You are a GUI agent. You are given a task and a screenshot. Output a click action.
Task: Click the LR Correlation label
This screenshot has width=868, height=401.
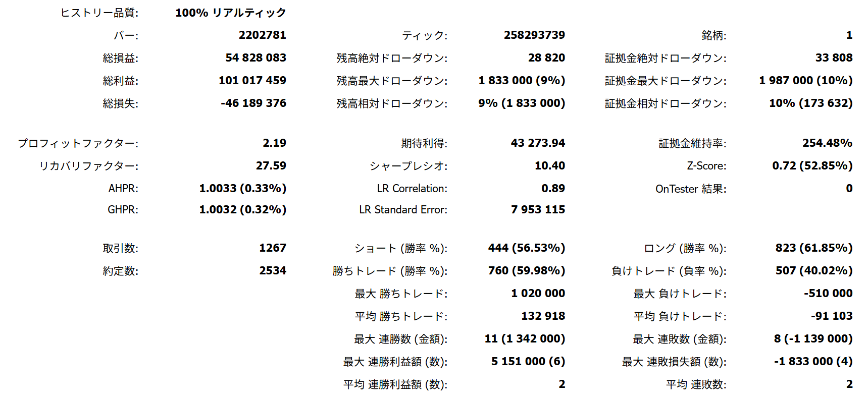(x=412, y=189)
